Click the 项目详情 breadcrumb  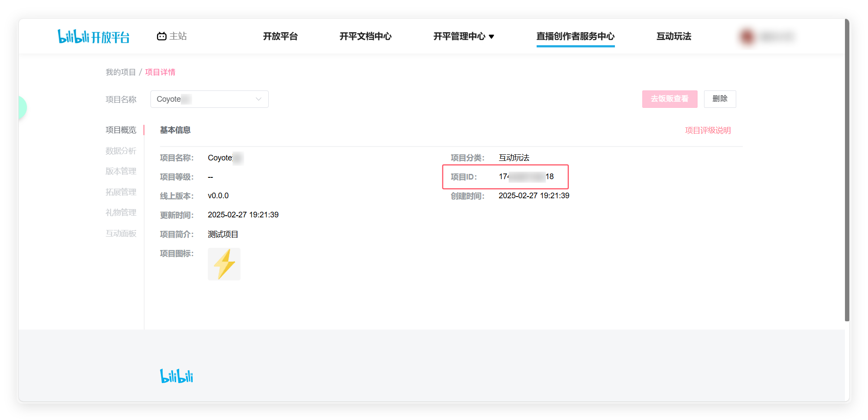(x=160, y=72)
